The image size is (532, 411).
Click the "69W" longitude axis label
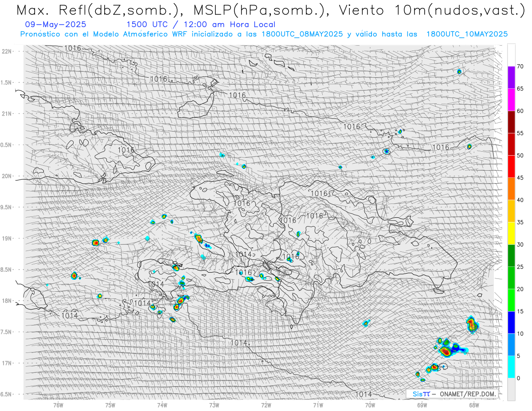pos(422,406)
